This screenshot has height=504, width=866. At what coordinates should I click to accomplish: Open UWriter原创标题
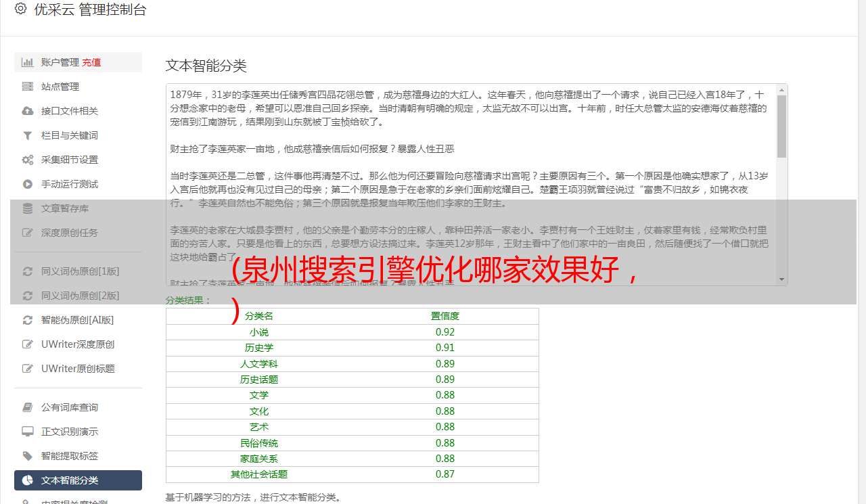tap(78, 369)
